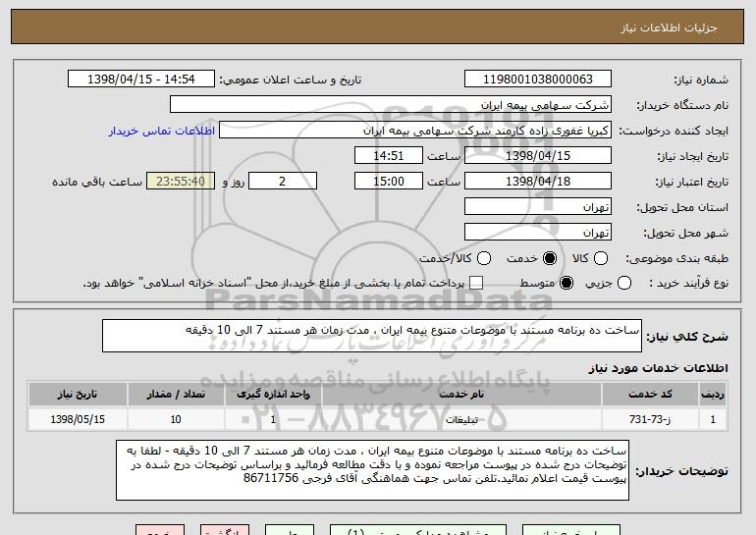Click the delivery city field تهران
The image size is (756, 535).
538,233
